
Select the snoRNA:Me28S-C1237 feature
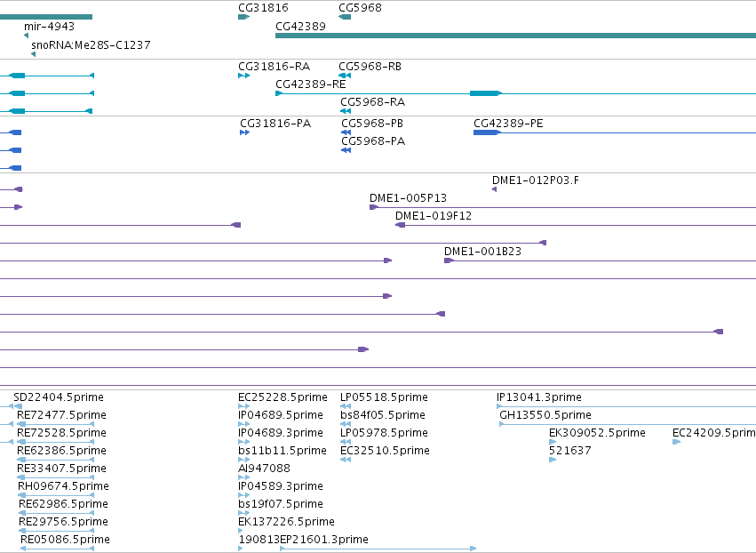(x=91, y=45)
